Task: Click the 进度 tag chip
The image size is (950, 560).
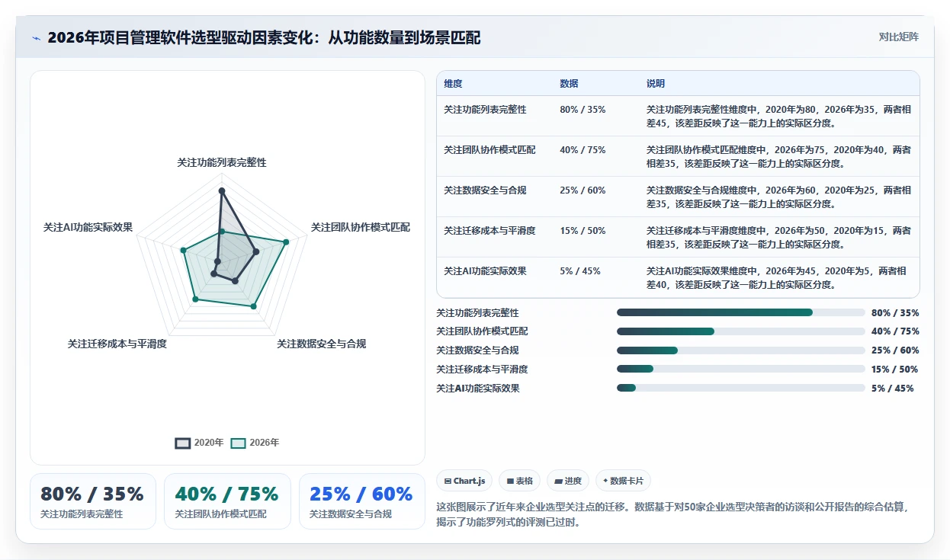Action: [568, 481]
